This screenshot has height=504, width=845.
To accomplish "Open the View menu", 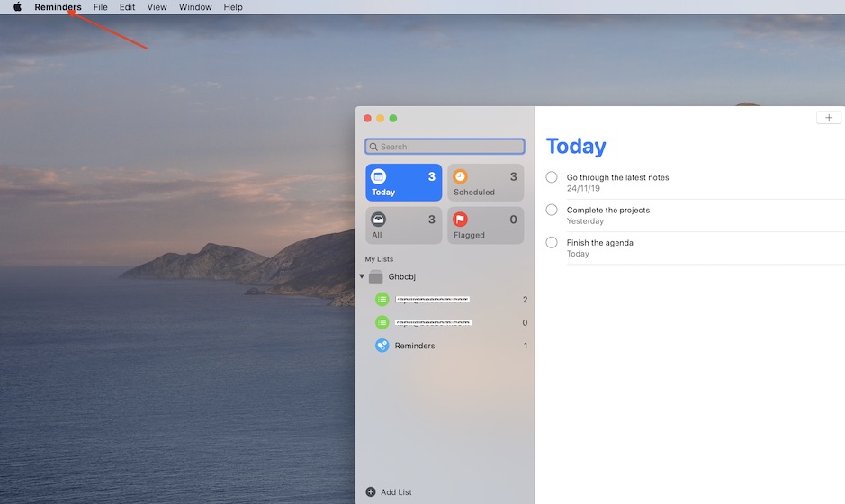I will (157, 7).
